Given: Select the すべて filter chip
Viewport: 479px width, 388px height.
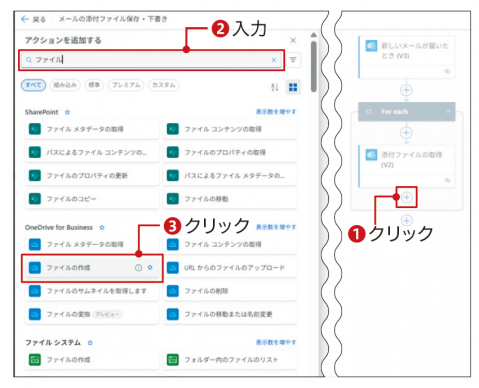Looking at the screenshot, I should [x=33, y=85].
